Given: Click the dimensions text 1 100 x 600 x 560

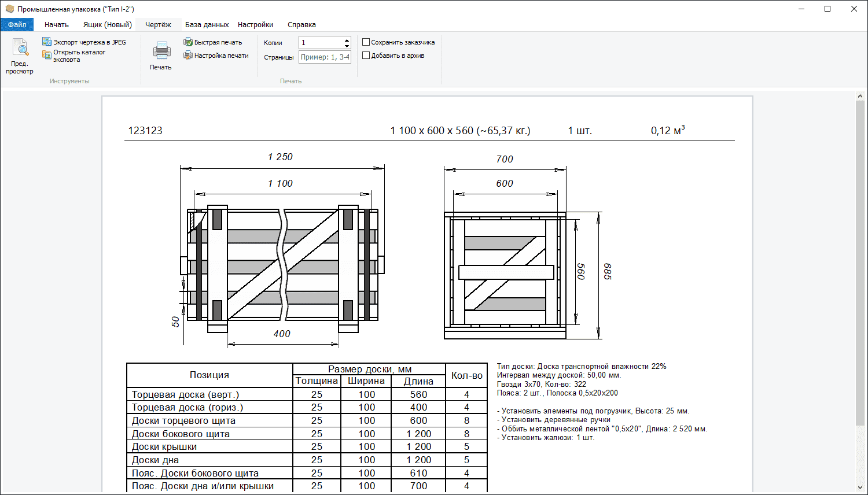Looking at the screenshot, I should coord(432,131).
